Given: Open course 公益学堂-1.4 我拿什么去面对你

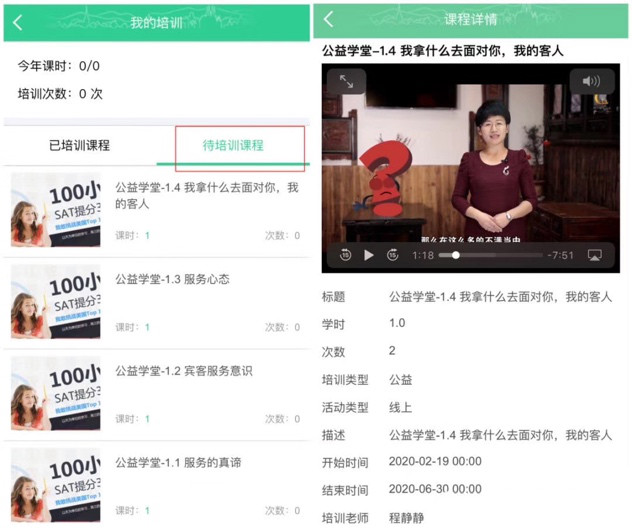Looking at the screenshot, I should 206,196.
